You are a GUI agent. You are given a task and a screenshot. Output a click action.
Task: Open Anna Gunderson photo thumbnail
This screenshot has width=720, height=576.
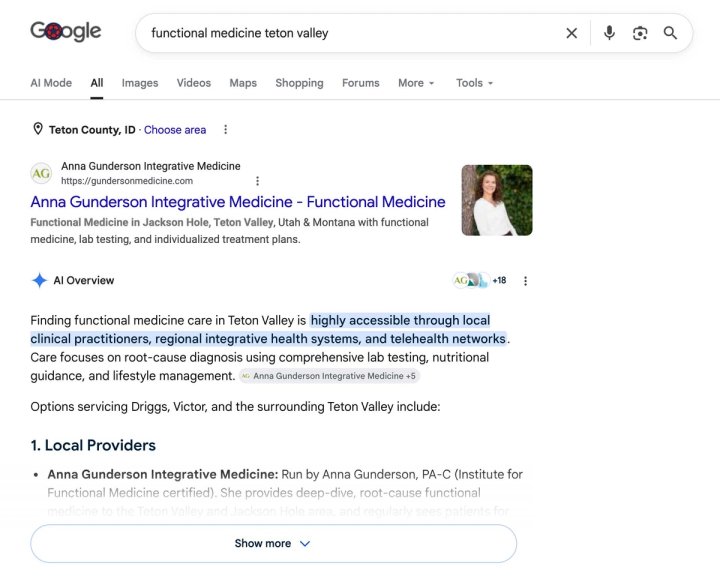(x=497, y=200)
